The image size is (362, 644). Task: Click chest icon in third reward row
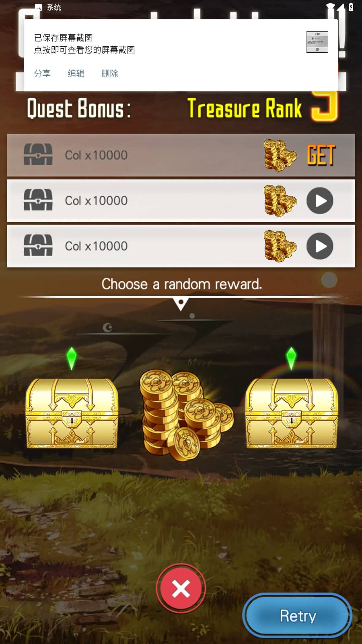pos(38,246)
